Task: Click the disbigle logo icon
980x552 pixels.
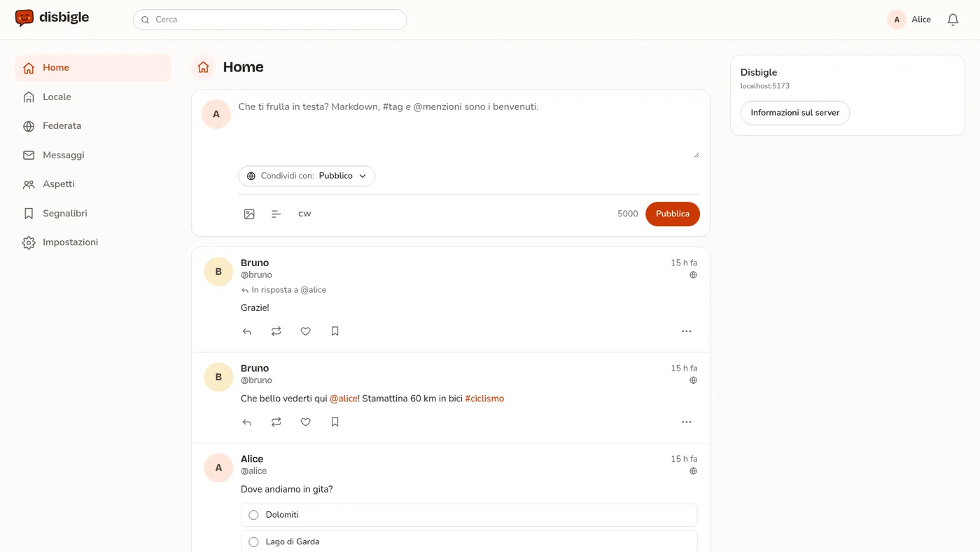Action: [x=24, y=18]
